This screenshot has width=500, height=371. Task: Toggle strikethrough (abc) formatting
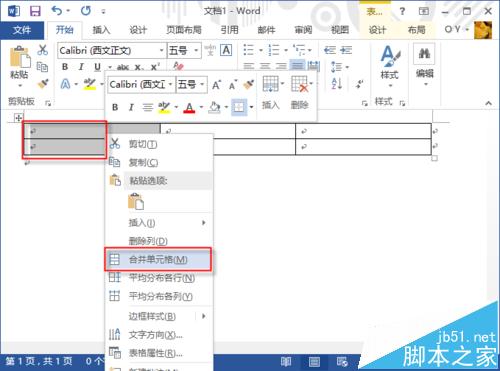point(123,67)
